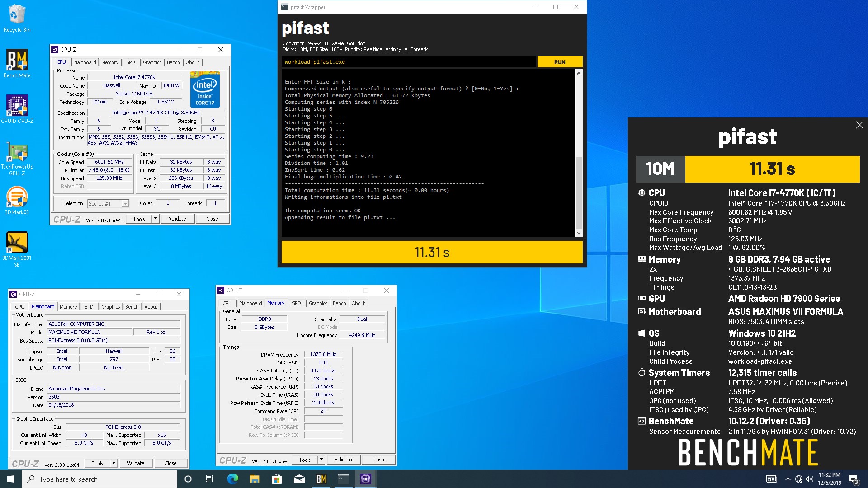Switch to CPU-Z on the taskbar

(366, 479)
